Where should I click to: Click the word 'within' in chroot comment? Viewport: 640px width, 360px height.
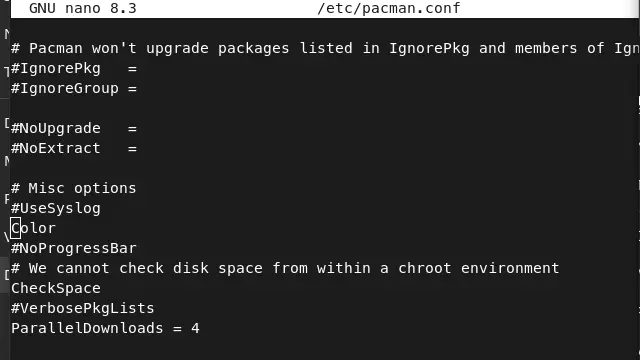click(x=343, y=268)
